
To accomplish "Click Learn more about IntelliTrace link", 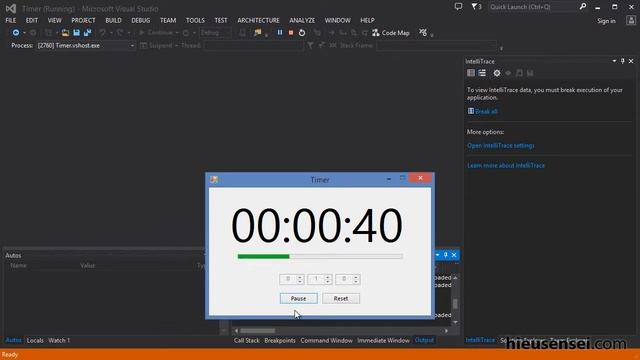I will point(506,166).
